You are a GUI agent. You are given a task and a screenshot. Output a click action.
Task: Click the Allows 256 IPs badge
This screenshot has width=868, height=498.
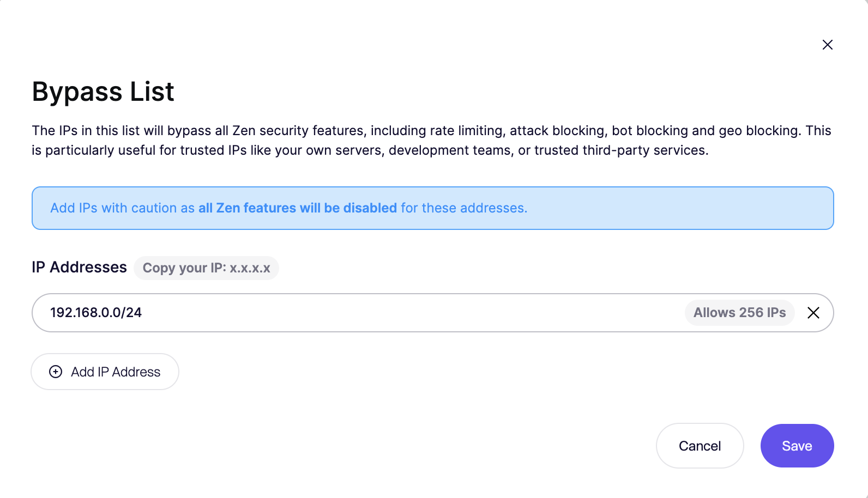pos(739,313)
